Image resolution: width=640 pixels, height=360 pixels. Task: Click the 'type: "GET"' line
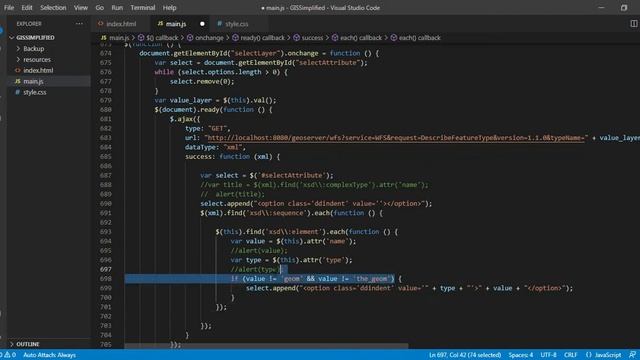(207, 129)
